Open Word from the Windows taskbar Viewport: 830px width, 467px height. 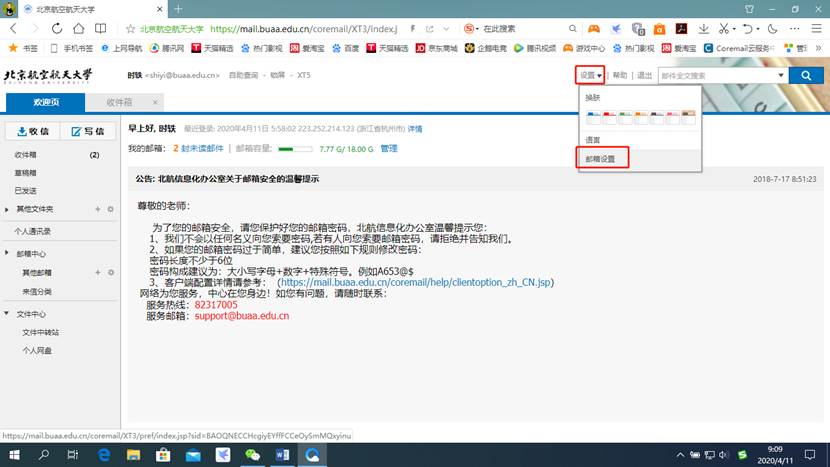(x=283, y=455)
